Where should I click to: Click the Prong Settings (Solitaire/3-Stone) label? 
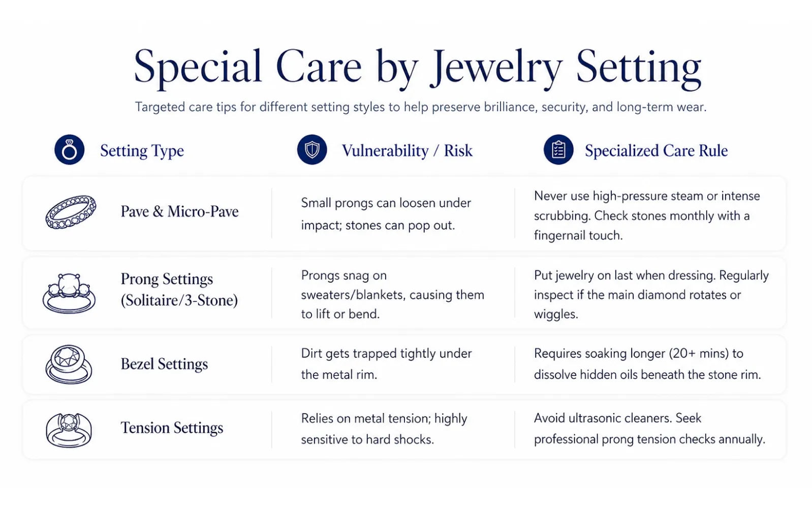coord(179,290)
